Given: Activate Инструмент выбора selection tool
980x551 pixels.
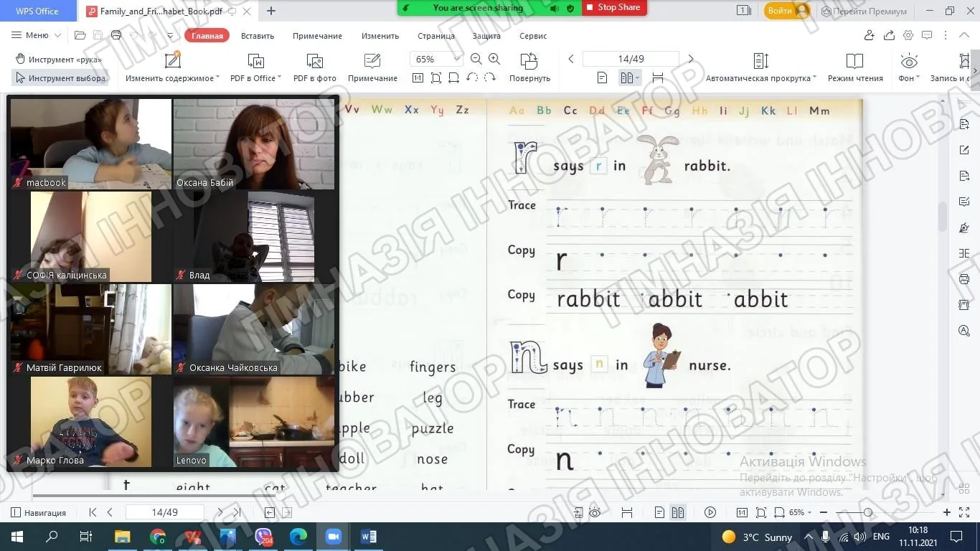Looking at the screenshot, I should click(60, 77).
